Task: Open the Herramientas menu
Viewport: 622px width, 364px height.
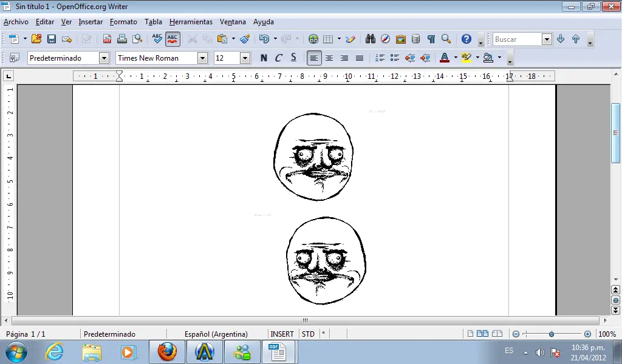Action: click(x=191, y=22)
